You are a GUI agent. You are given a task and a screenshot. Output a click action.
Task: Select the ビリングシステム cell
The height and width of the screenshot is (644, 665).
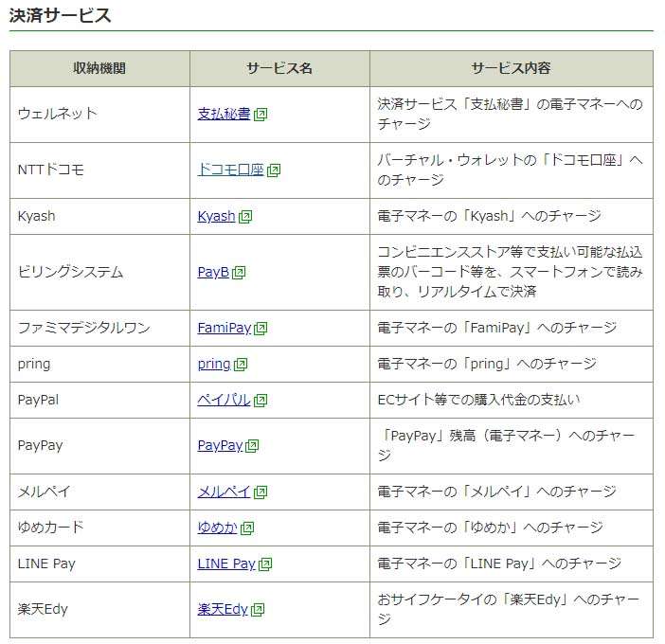(99, 272)
